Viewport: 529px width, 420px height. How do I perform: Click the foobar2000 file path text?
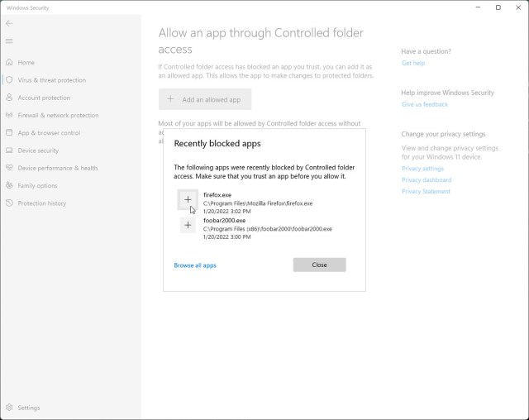[x=268, y=229]
